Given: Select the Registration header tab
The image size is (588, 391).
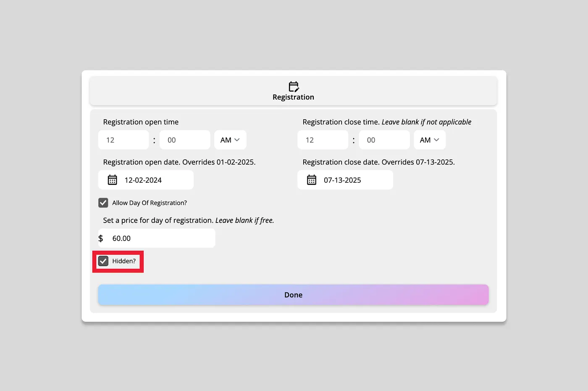Looking at the screenshot, I should [293, 91].
